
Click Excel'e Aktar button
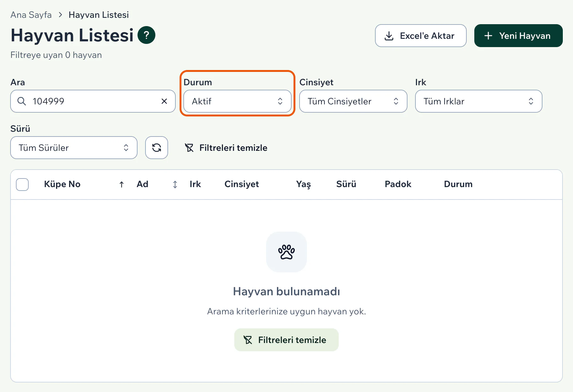[421, 36]
